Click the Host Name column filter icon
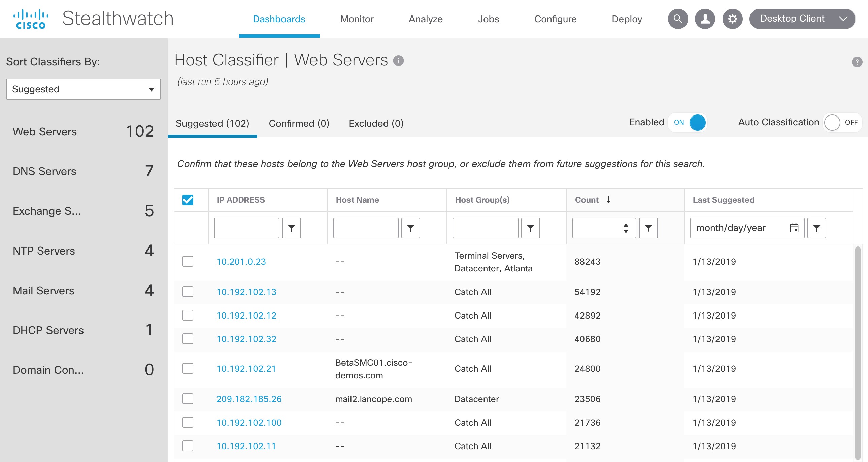The image size is (868, 462). 410,228
